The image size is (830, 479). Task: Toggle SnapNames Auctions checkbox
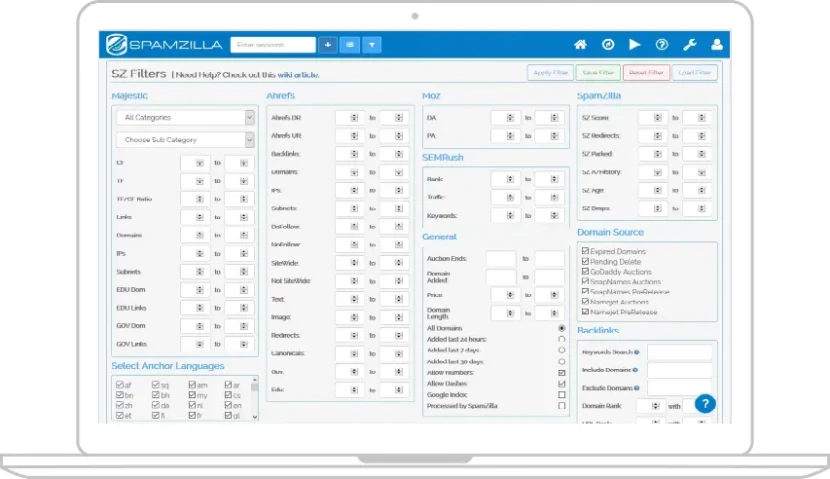[585, 282]
